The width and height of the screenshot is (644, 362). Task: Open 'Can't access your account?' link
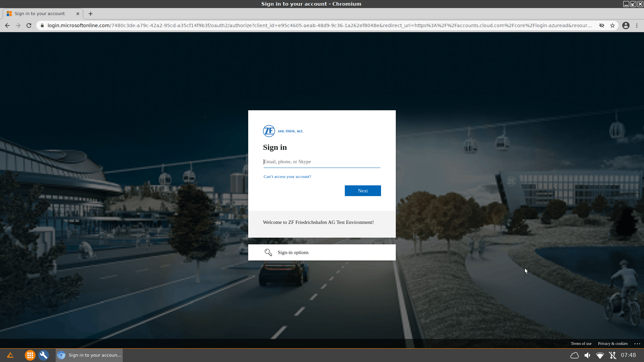[287, 177]
